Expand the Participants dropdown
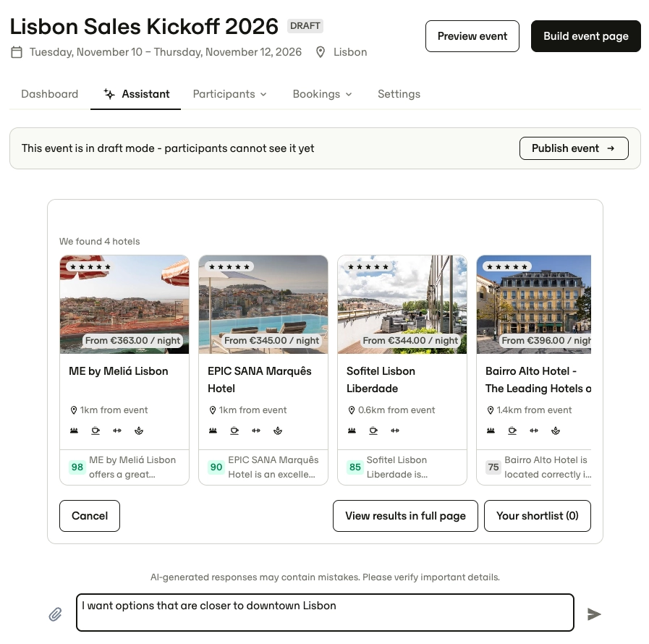The width and height of the screenshot is (649, 644). (x=229, y=94)
